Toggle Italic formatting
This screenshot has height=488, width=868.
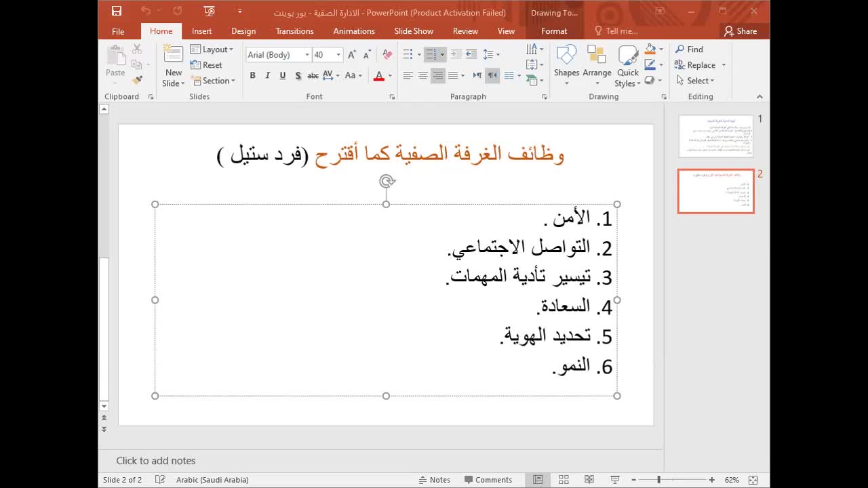[267, 75]
